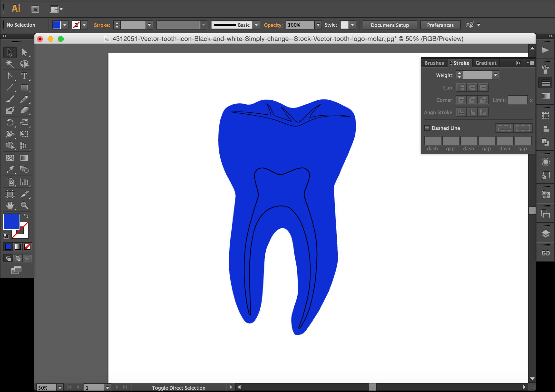Viewport: 555px width, 392px height.
Task: Select the Selection tool arrow
Action: [10, 52]
